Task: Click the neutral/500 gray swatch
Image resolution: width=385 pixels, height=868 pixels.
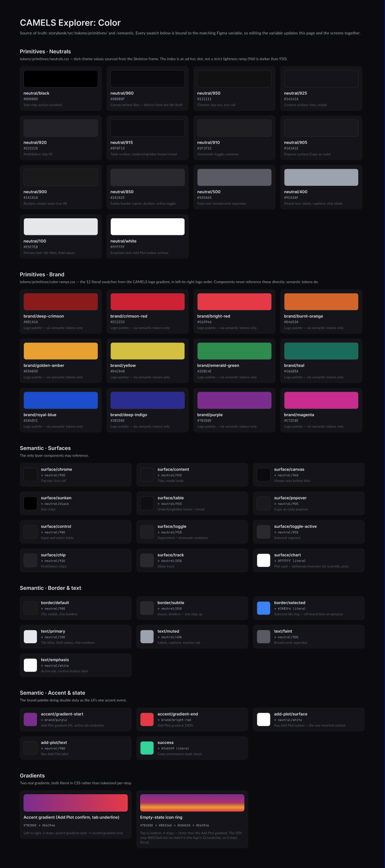Action: (x=234, y=178)
